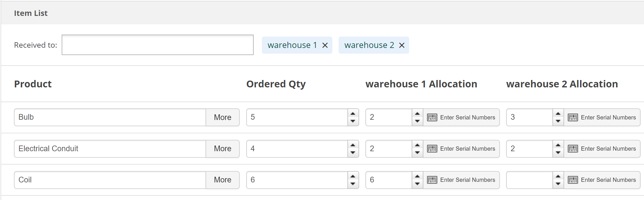The width and height of the screenshot is (644, 200).
Task: Focus the Coil product name field
Action: [110, 180]
